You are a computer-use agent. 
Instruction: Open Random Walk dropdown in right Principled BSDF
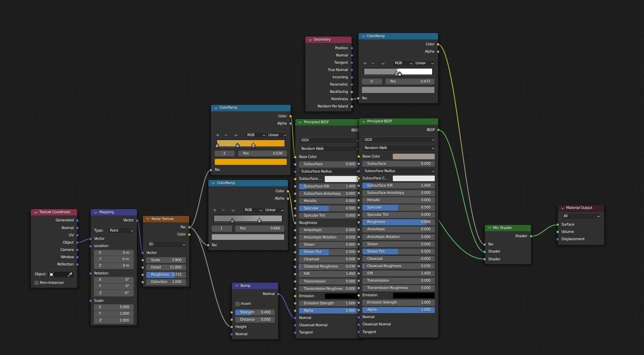398,148
